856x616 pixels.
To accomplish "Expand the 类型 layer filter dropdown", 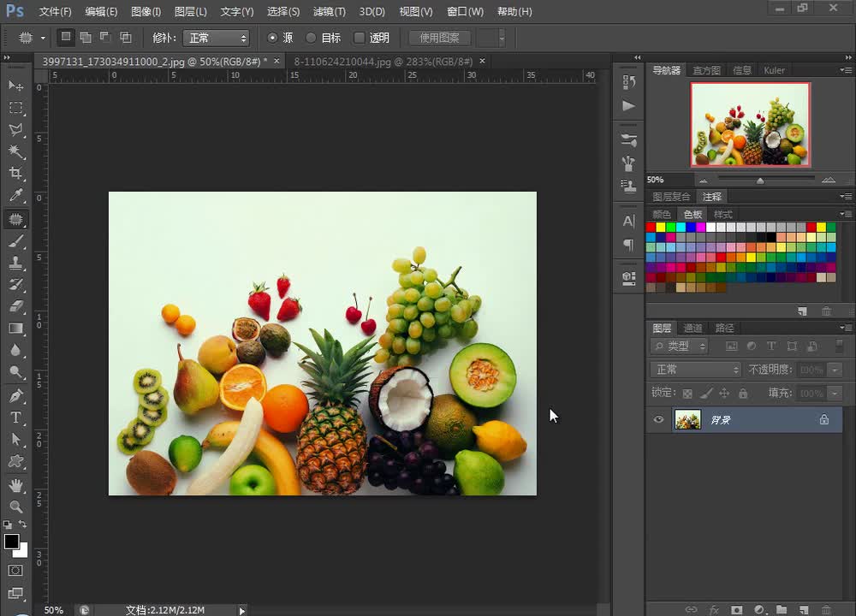I will click(680, 346).
